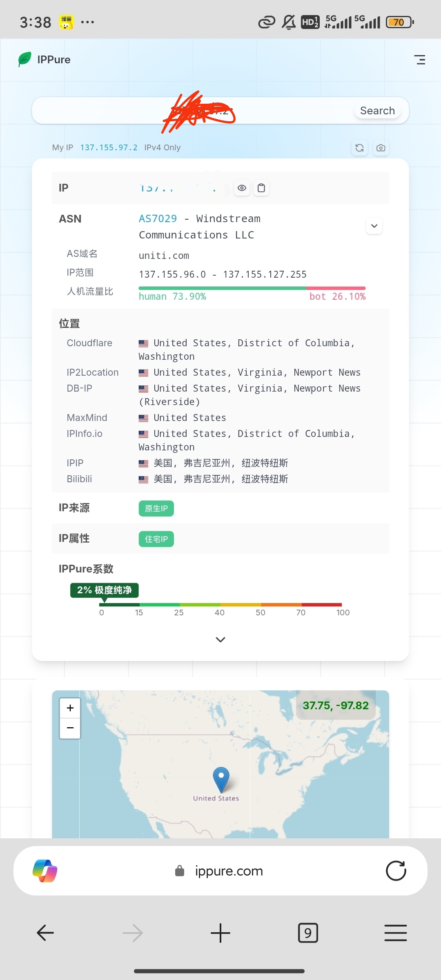Tap the battery indicator in status bar
441x980 pixels.
400,22
